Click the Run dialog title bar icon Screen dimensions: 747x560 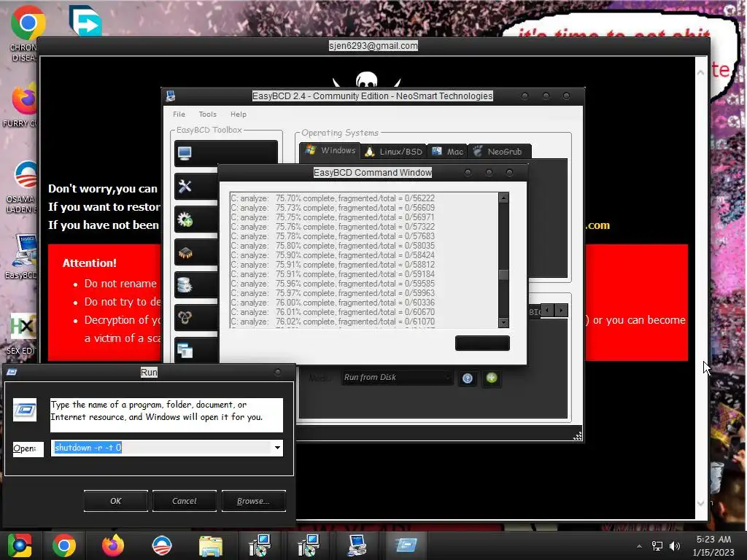point(12,372)
